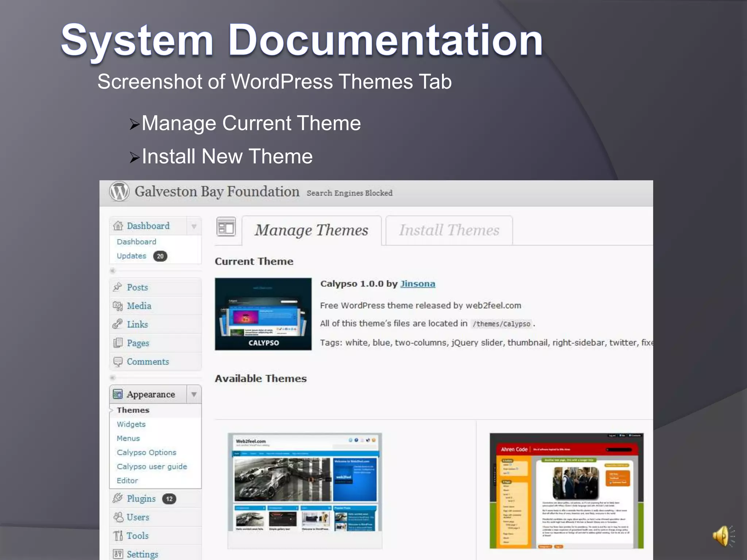Select Themes under Appearance
Viewport: 747px width, 560px height.
[133, 410]
